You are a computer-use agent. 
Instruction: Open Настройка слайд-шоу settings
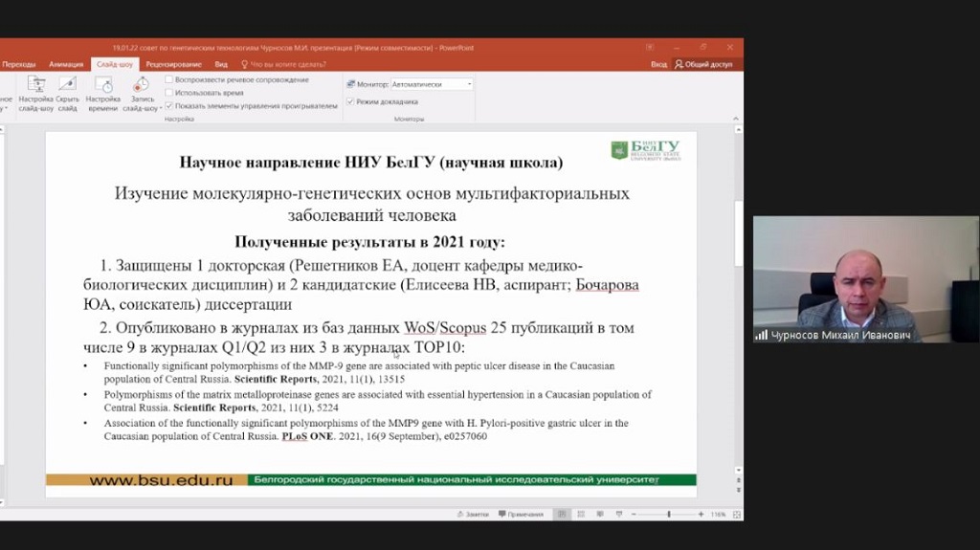tap(36, 93)
